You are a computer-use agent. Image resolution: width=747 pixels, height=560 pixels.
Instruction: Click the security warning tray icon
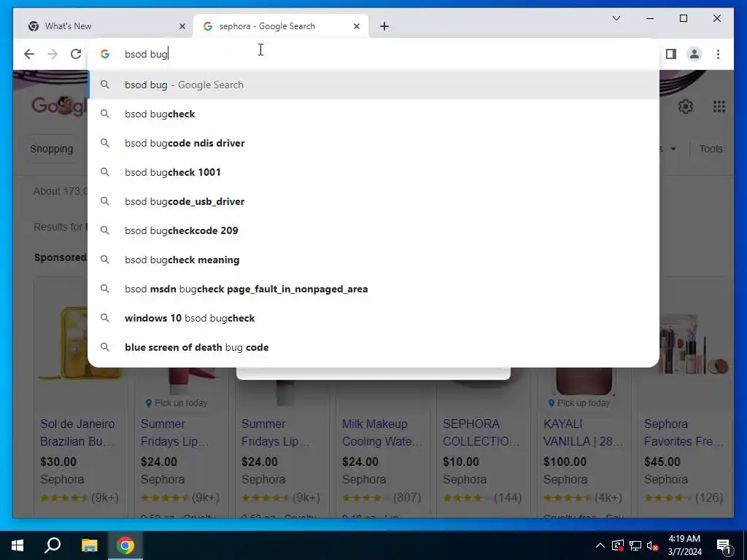pyautogui.click(x=617, y=545)
